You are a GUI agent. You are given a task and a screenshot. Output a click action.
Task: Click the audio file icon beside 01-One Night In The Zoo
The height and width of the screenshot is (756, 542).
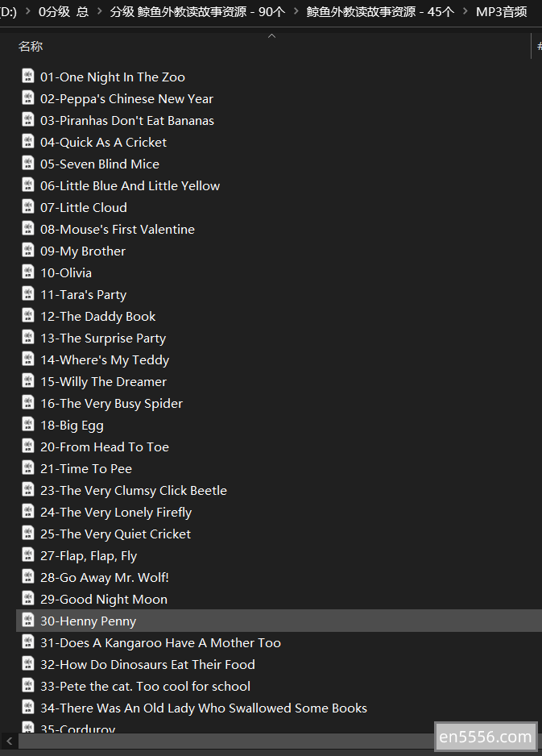tap(28, 77)
